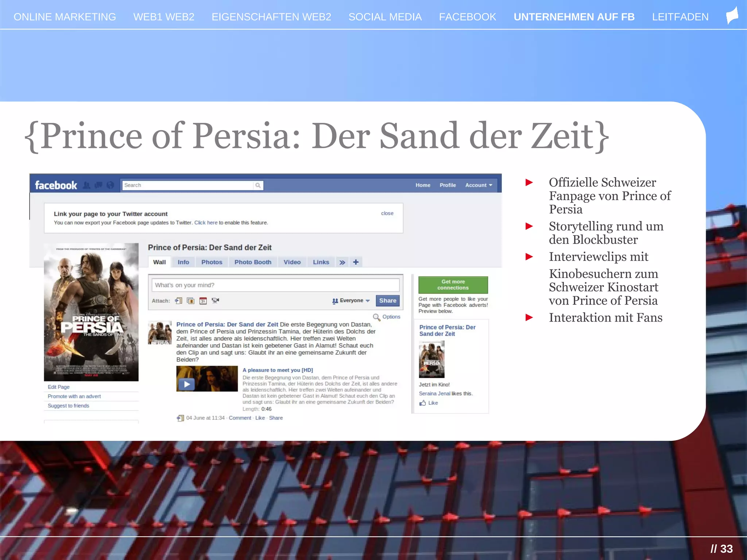The image size is (747, 560).
Task: Switch to the Links tab
Action: click(x=321, y=262)
